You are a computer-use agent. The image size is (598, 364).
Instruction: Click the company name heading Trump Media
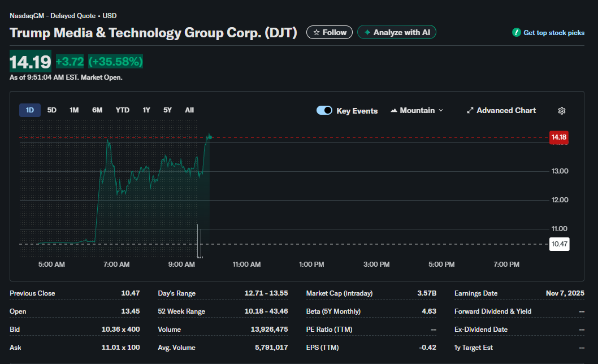[153, 33]
